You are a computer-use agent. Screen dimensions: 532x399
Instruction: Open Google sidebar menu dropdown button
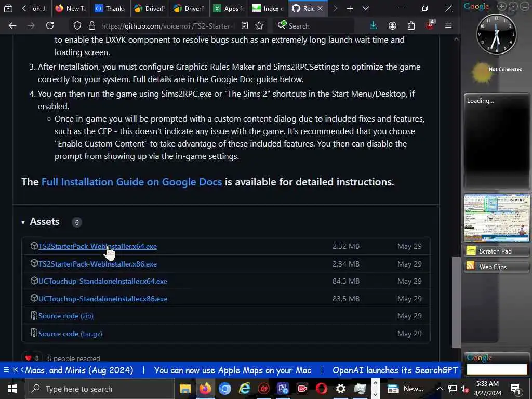513,6
